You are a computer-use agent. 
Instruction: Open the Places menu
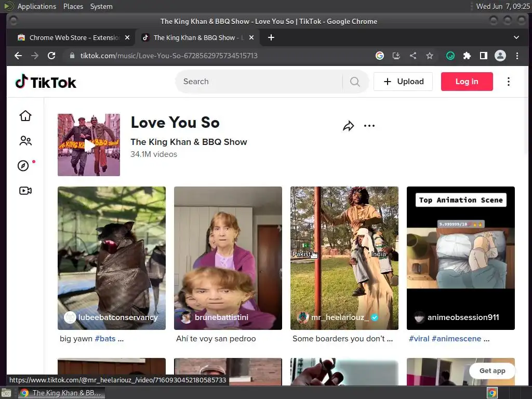point(73,6)
